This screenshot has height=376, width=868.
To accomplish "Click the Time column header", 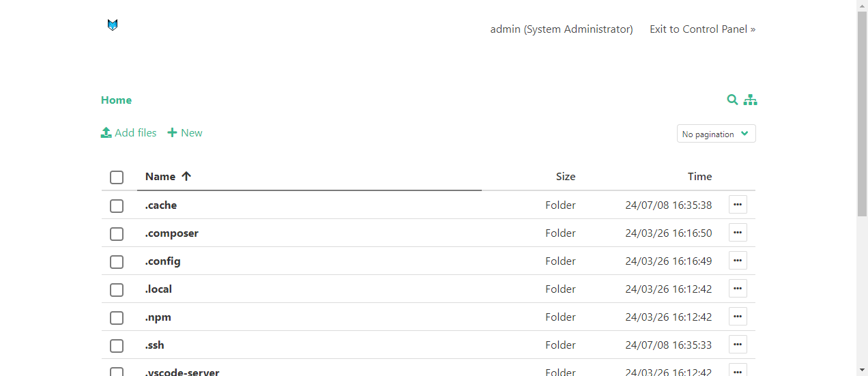I will [699, 176].
